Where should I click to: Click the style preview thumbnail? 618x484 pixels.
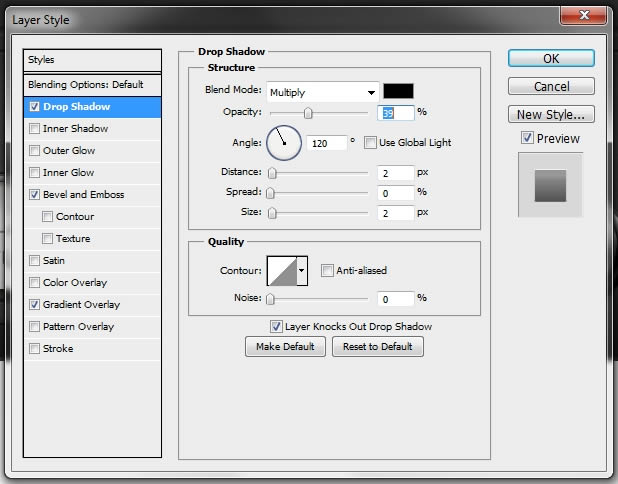[550, 185]
